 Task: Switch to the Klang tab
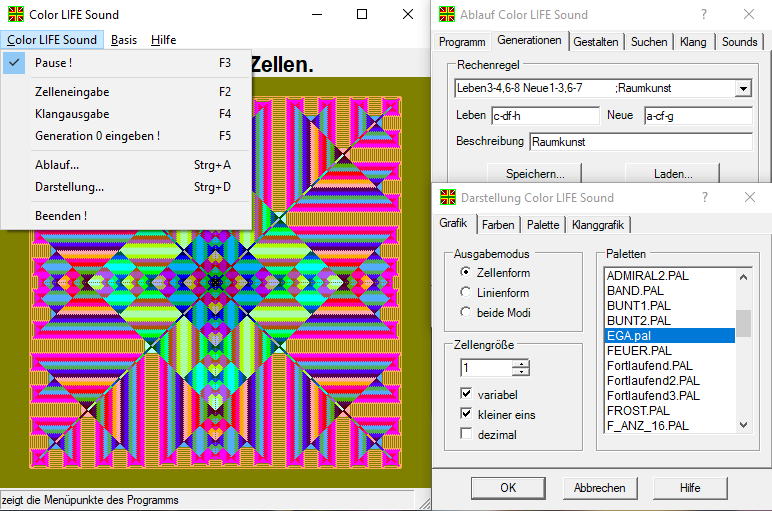point(693,42)
